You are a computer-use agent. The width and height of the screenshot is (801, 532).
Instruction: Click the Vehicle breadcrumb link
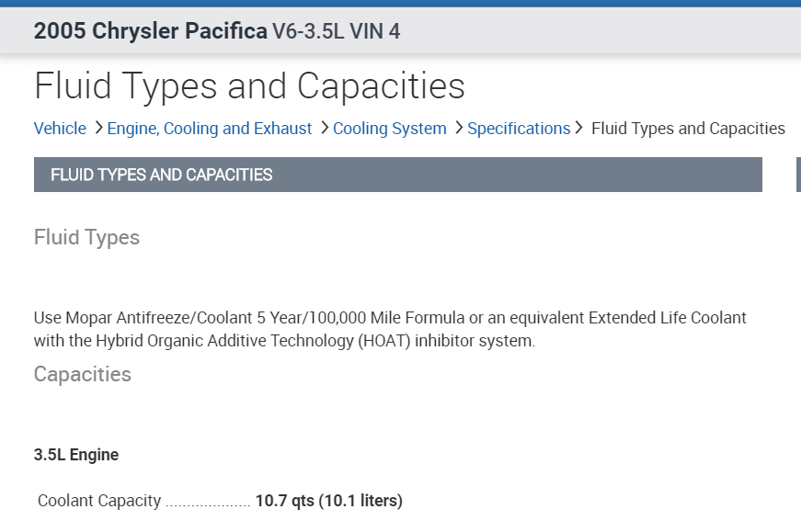pos(60,129)
